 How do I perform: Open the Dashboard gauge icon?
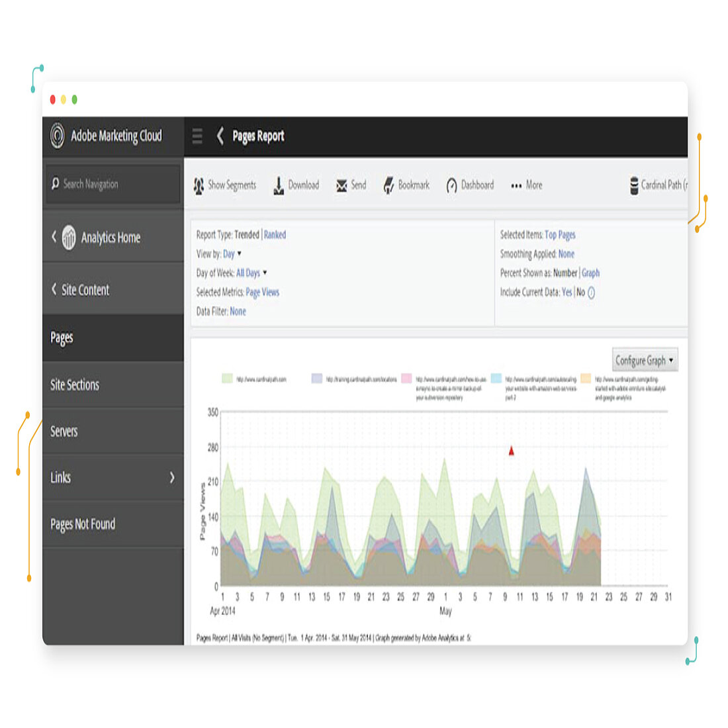[451, 186]
